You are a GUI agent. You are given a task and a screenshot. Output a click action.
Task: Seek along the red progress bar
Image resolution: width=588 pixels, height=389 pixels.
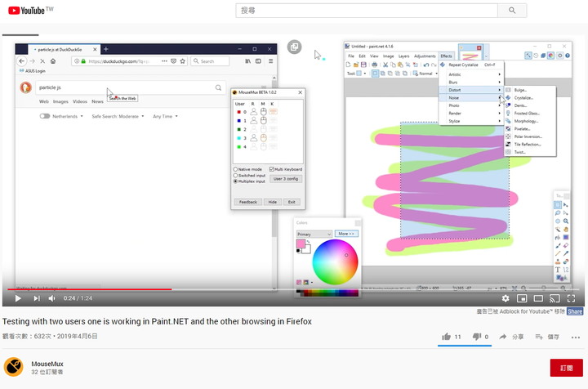293,289
